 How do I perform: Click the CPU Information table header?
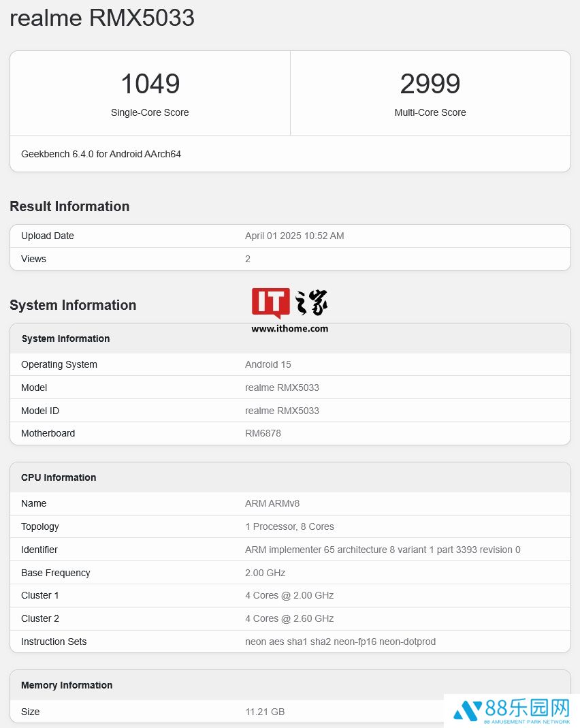(59, 477)
